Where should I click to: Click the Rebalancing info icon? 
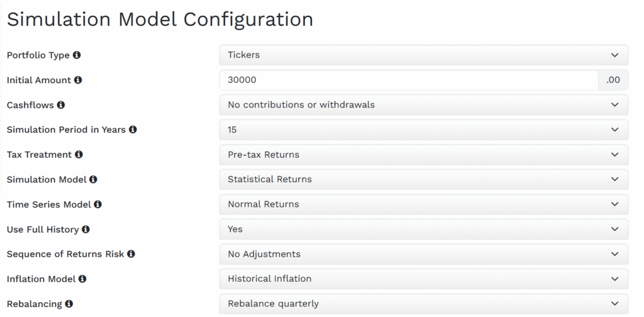coord(69,304)
